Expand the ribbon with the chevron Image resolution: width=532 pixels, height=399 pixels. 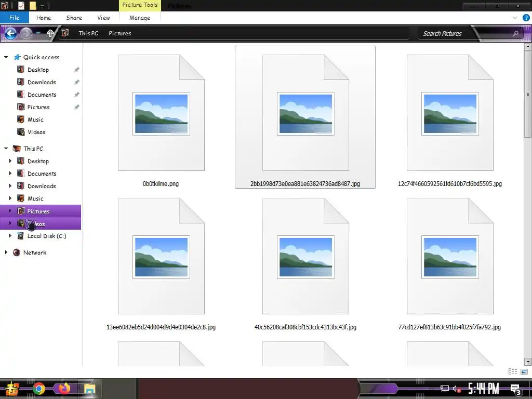(x=515, y=18)
